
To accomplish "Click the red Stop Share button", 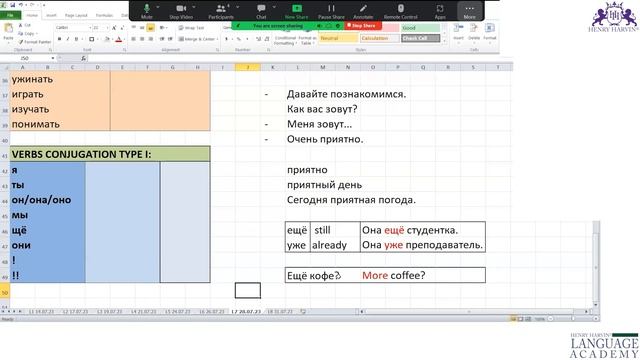I will point(362,26).
